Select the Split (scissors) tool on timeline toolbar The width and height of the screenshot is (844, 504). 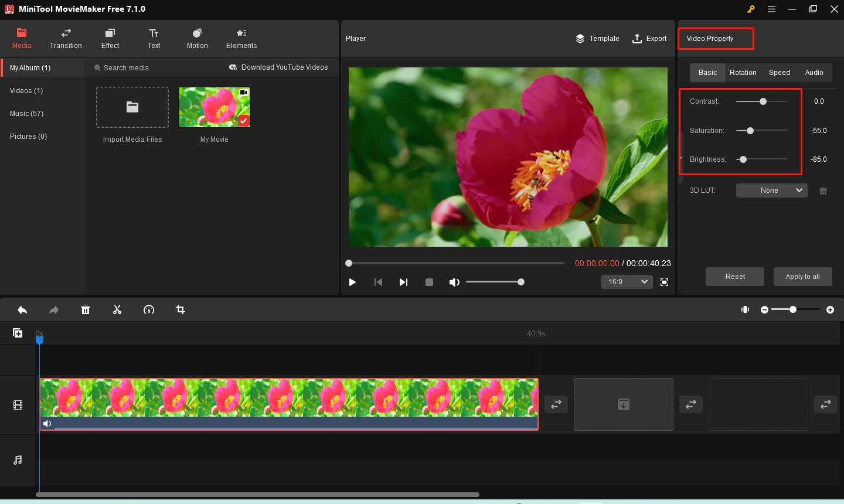(x=117, y=309)
